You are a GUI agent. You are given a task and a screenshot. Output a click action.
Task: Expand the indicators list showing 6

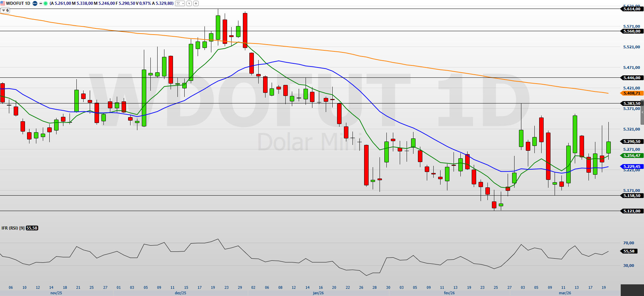click(x=5, y=11)
